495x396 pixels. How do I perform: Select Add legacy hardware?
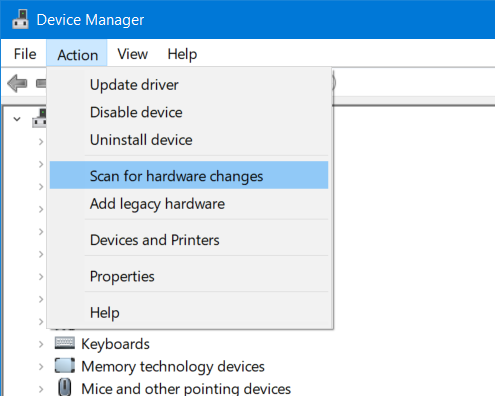click(189, 203)
